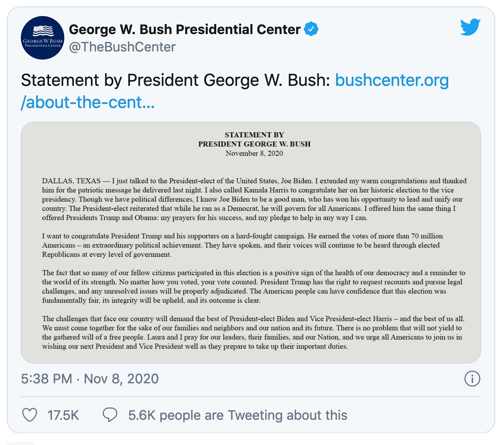Open '5.6K people are Tweeting about this'
504x445 pixels.
click(238, 415)
